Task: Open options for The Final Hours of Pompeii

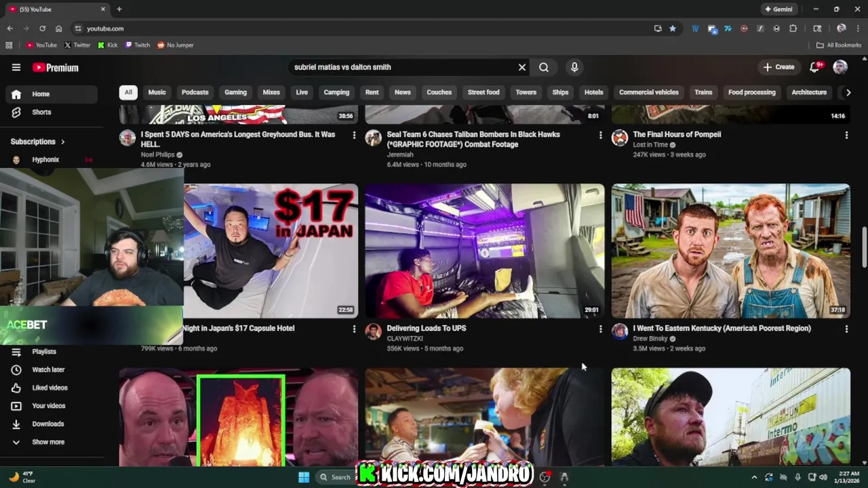Action: tap(846, 136)
